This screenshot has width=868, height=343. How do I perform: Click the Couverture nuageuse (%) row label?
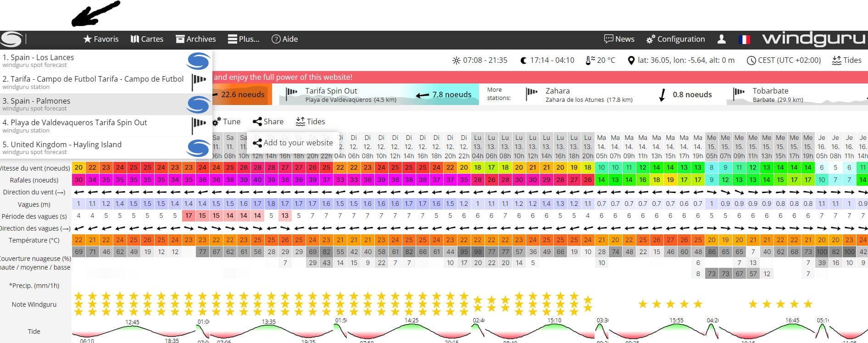point(35,259)
